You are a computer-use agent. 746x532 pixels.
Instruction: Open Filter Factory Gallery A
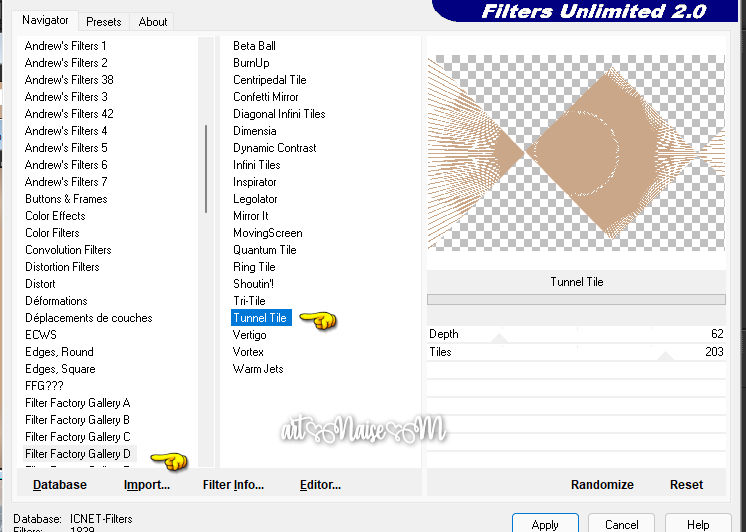[x=78, y=403]
